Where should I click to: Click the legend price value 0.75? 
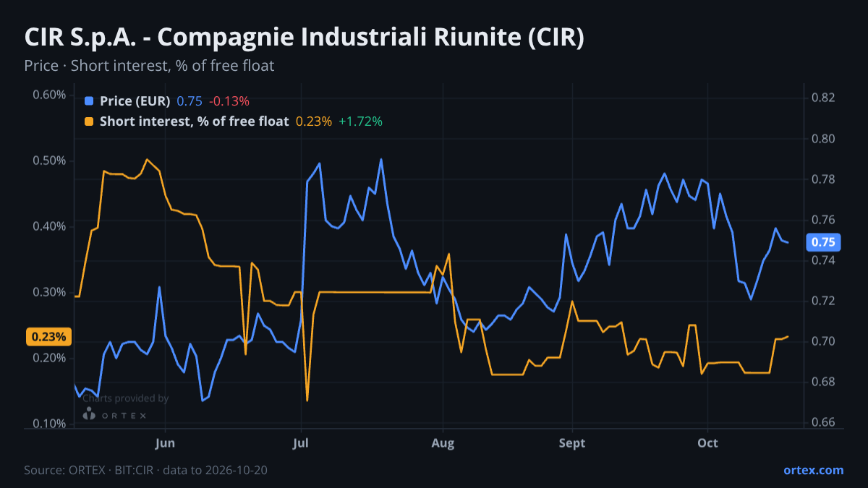coord(190,101)
